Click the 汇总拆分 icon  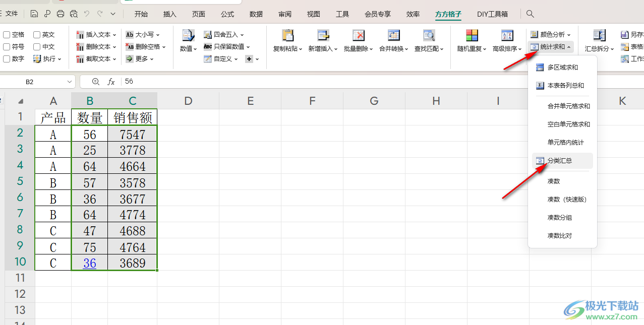coord(599,36)
